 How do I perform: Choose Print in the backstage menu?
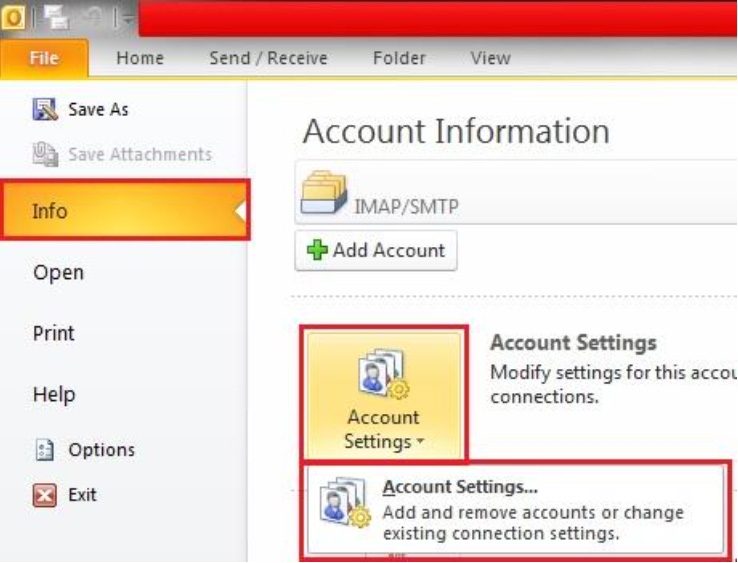click(x=53, y=333)
